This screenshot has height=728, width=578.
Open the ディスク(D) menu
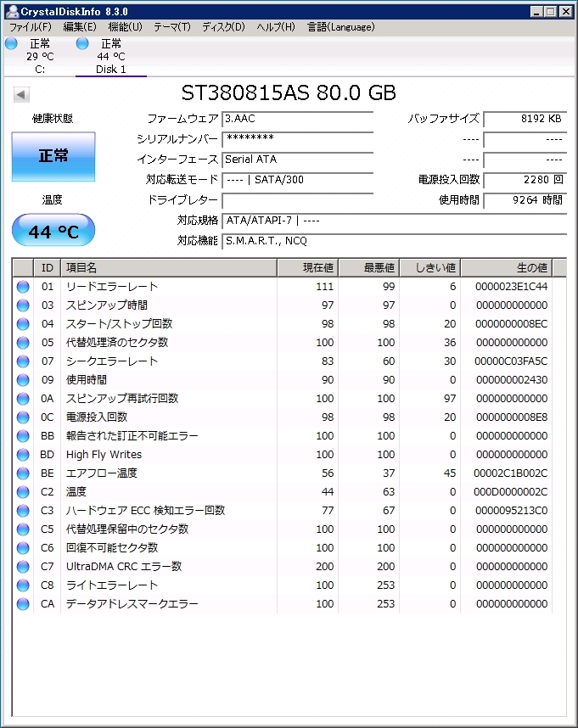click(x=224, y=27)
